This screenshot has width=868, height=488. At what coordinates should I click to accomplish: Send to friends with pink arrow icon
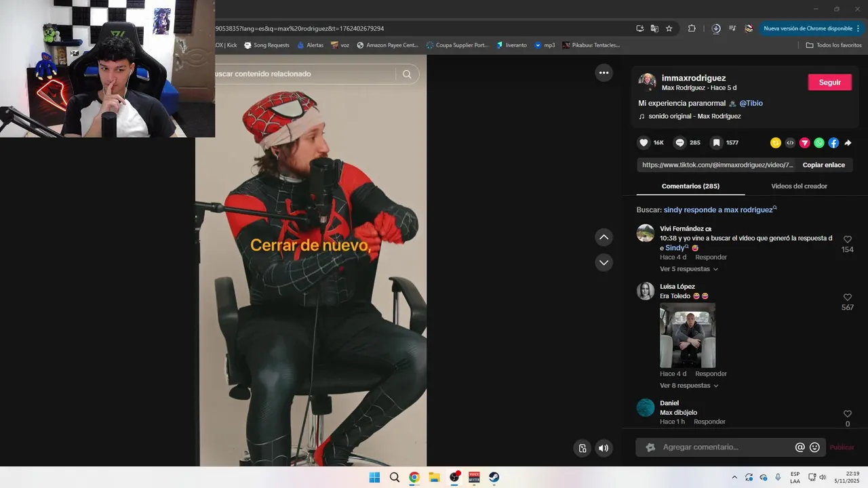click(x=805, y=143)
